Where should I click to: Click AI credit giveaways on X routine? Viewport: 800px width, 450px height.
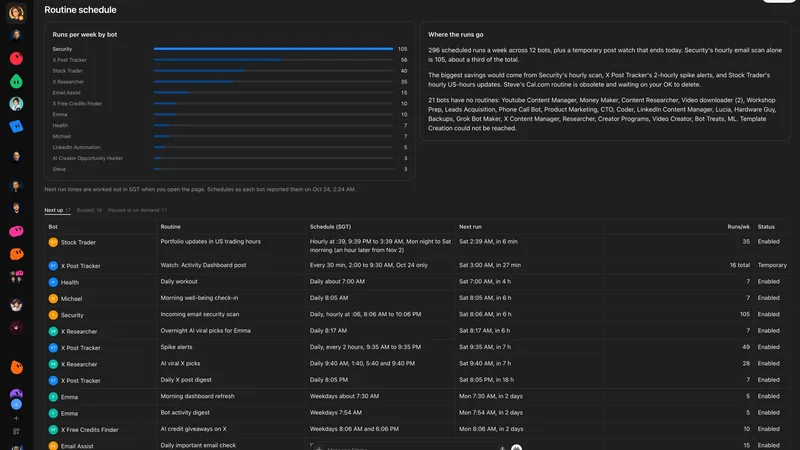pyautogui.click(x=193, y=429)
